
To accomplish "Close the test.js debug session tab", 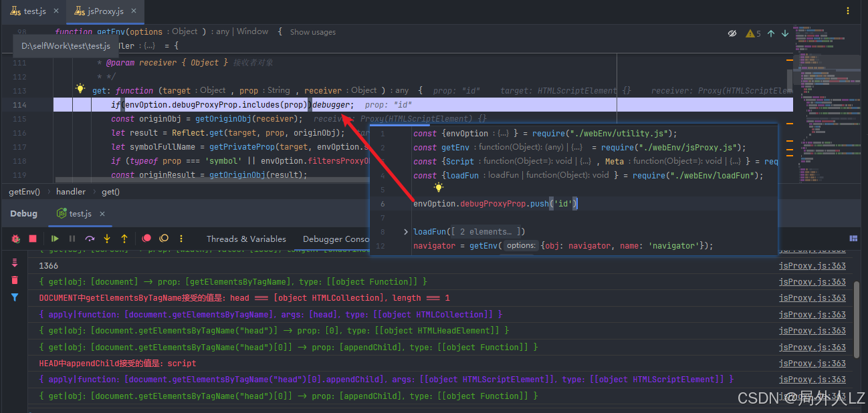I will pyautogui.click(x=102, y=214).
